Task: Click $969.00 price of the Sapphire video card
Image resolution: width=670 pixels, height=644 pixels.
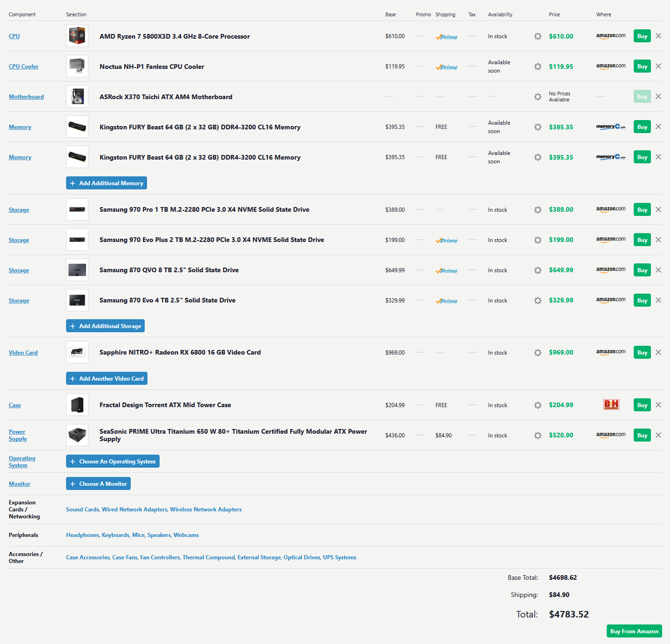Action: [x=561, y=353]
